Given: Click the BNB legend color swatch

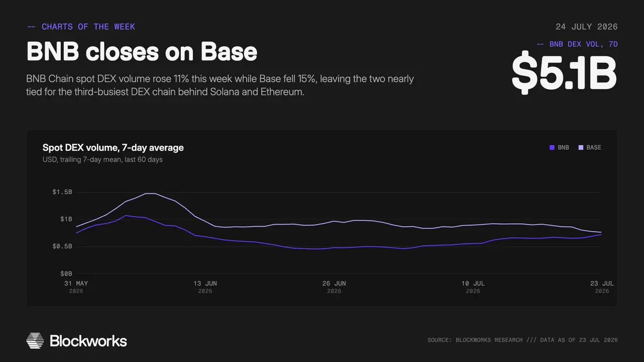Looking at the screenshot, I should [x=551, y=147].
